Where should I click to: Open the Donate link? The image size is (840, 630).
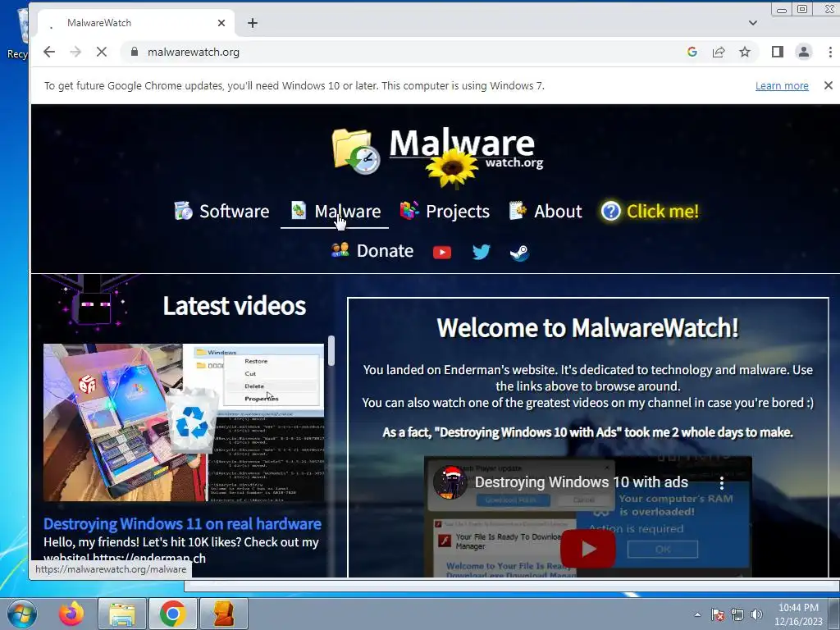coord(372,251)
